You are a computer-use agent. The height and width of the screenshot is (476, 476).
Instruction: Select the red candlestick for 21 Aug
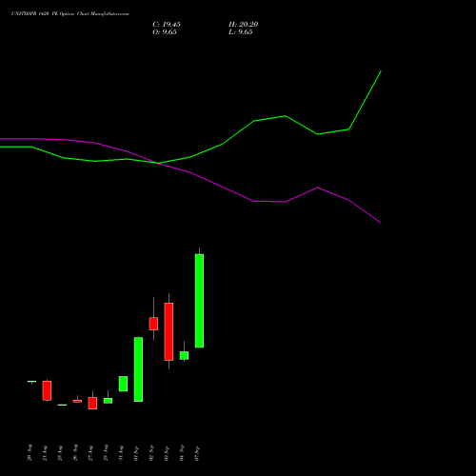(47, 390)
